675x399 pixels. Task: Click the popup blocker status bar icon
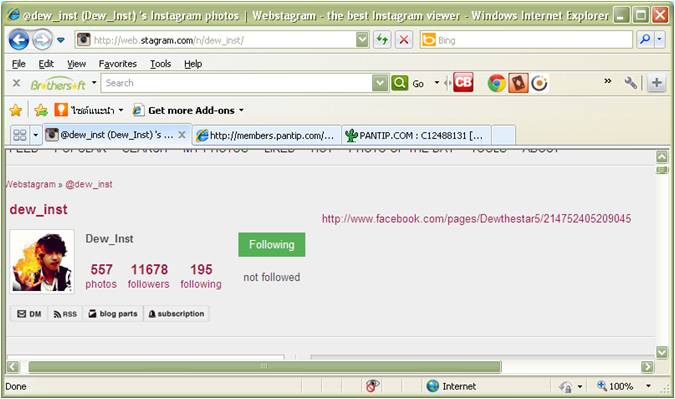[372, 386]
